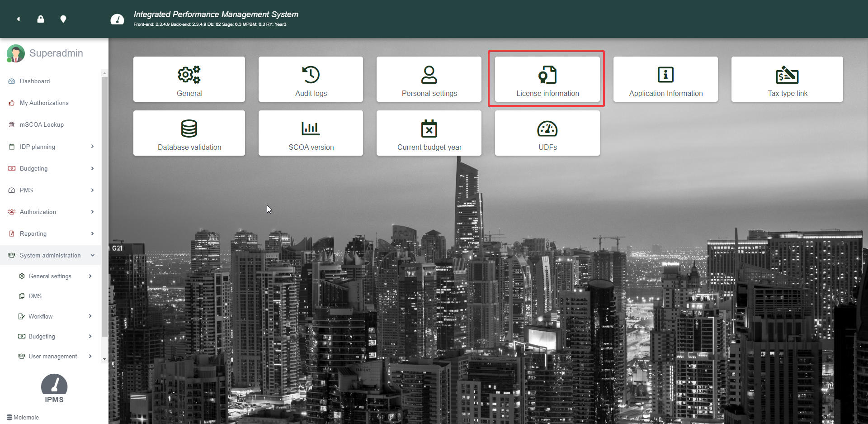The height and width of the screenshot is (424, 868).
Task: Click sidebar scrollbar up arrow
Action: click(104, 73)
